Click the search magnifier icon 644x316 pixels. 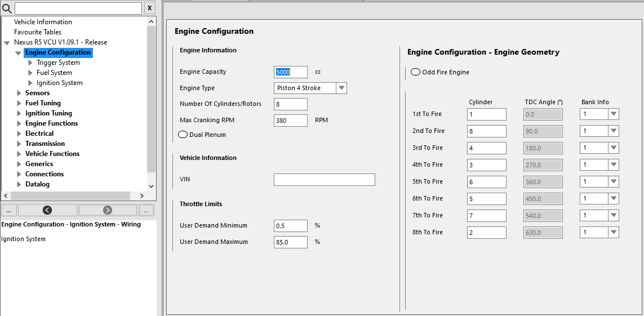[7, 8]
